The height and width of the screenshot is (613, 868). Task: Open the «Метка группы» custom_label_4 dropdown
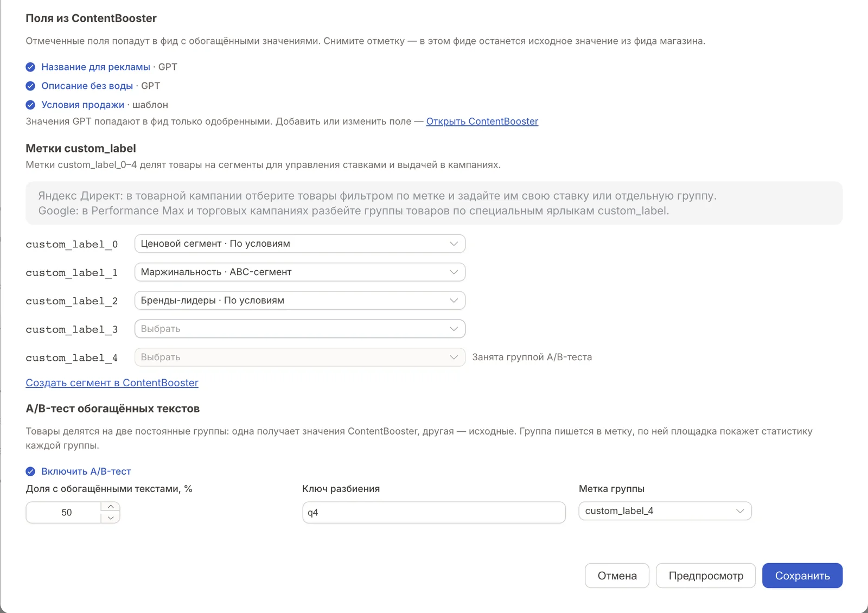[x=665, y=511]
